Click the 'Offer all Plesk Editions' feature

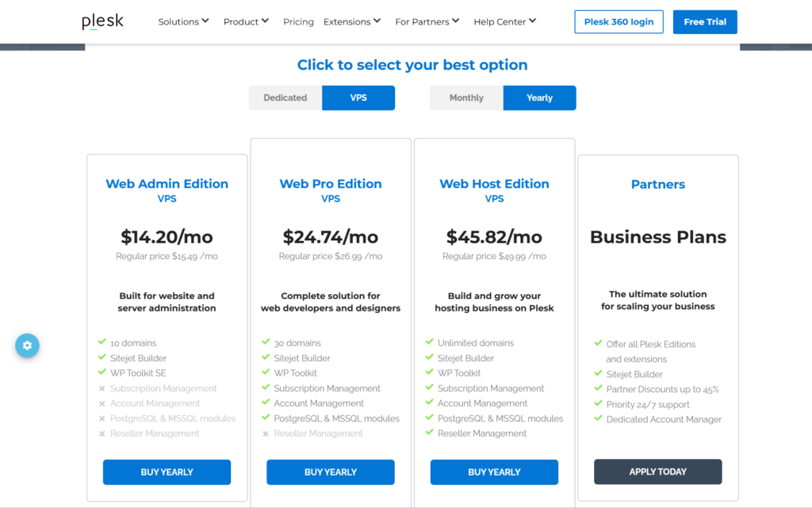651,352
